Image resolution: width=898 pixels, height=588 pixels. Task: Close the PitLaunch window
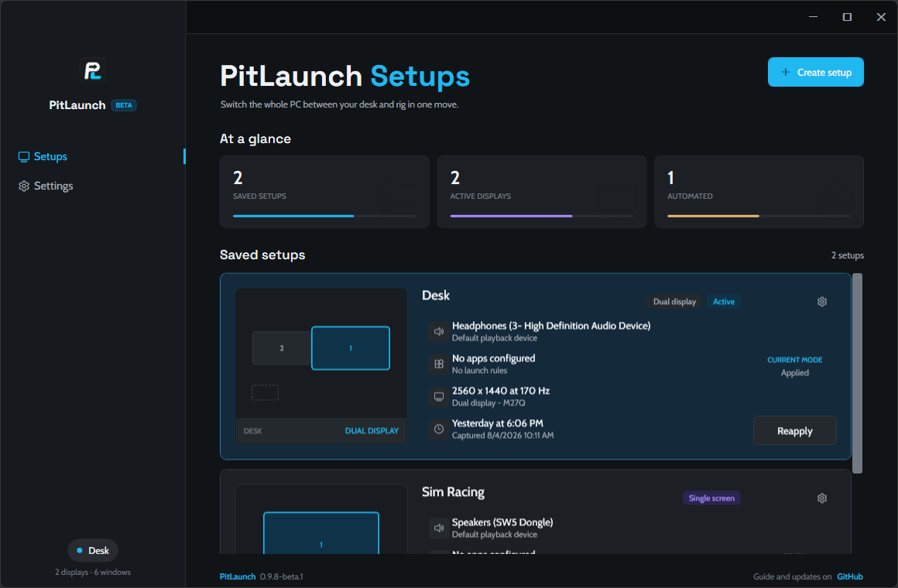[x=881, y=17]
